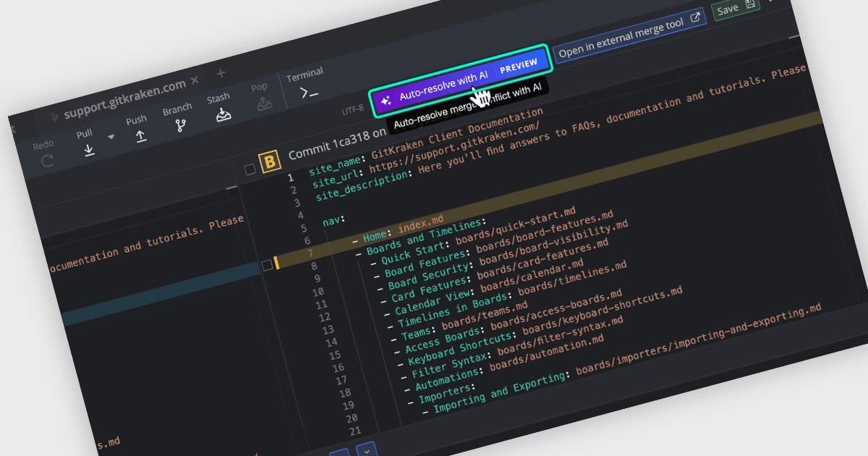Click the 'Boards and Timelines:' line
The height and width of the screenshot is (456, 868).
tap(421, 237)
